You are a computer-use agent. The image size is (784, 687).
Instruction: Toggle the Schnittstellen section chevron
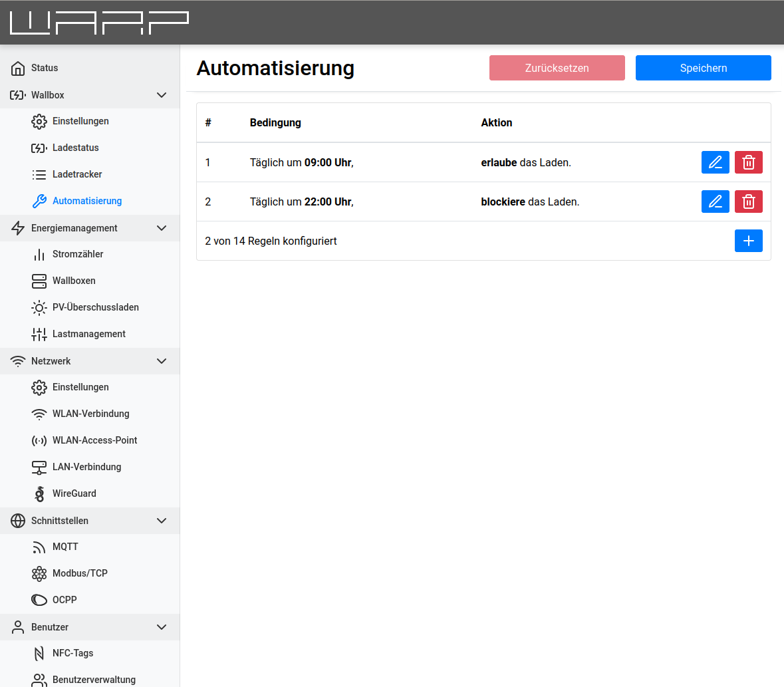pos(162,521)
